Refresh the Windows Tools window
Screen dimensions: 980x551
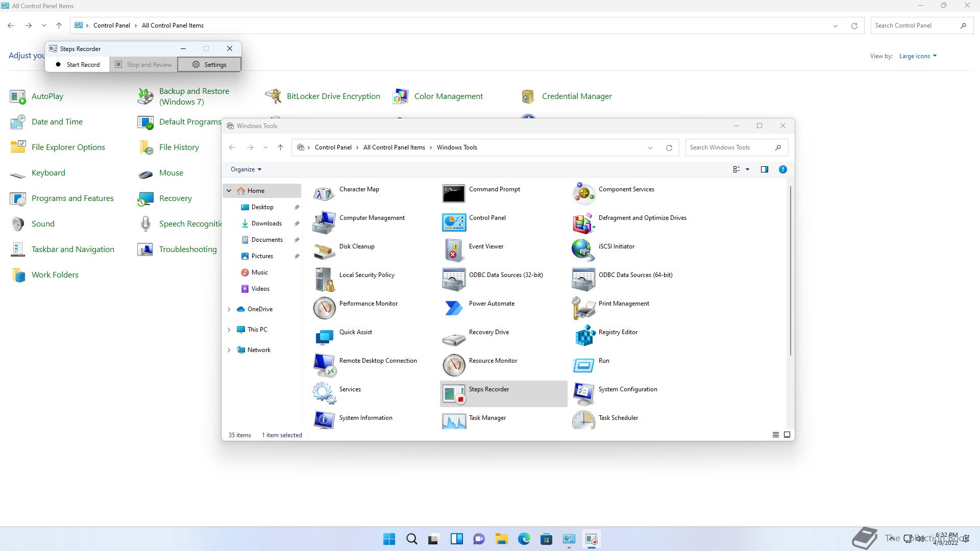[669, 147]
